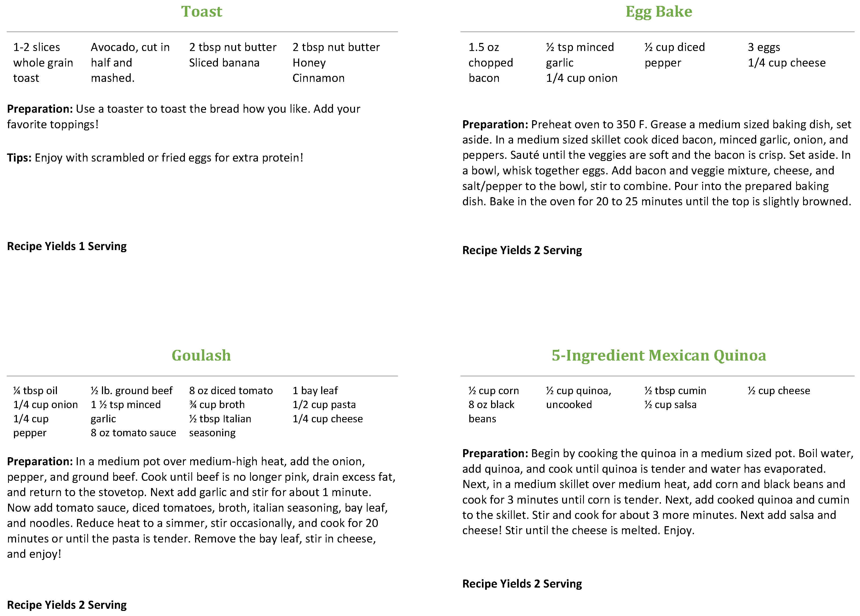Click the 'Cinnamon' ingredient in Toast

pyautogui.click(x=318, y=78)
